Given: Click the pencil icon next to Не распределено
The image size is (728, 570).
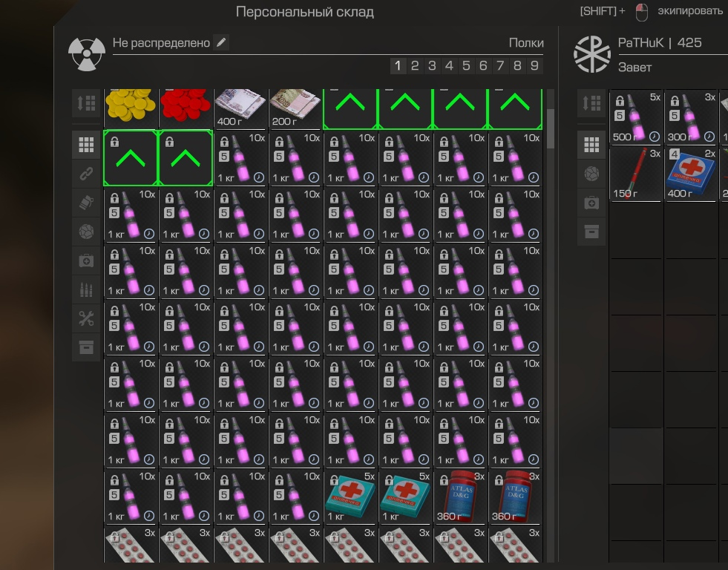Looking at the screenshot, I should [x=221, y=43].
